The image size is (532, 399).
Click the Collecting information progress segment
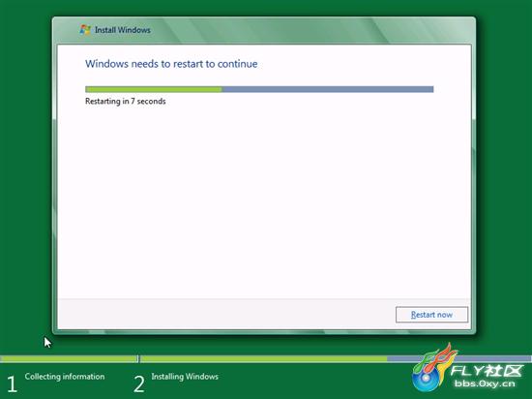(x=69, y=359)
